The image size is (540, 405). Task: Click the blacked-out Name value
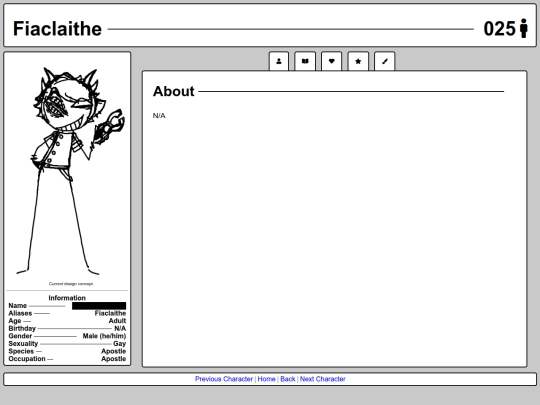point(99,306)
